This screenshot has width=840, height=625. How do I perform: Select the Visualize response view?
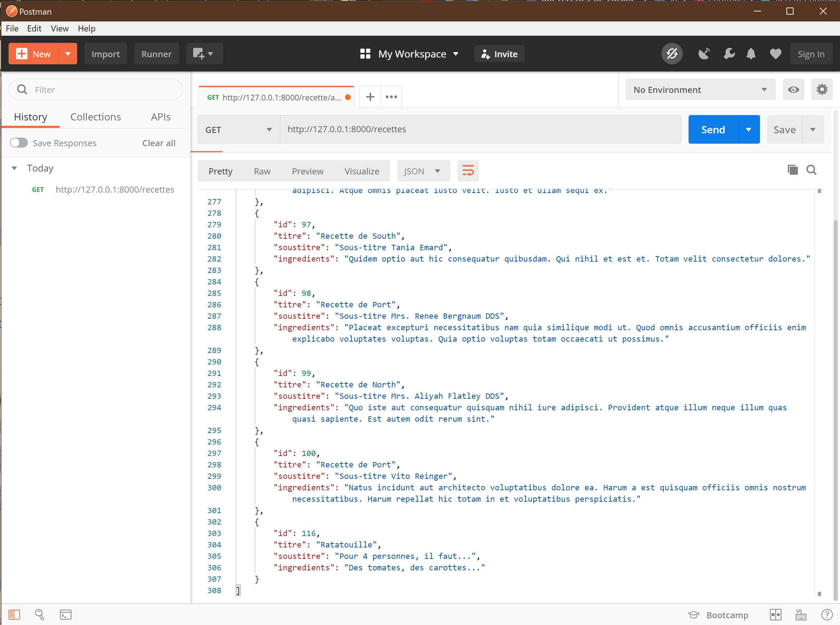click(x=362, y=171)
